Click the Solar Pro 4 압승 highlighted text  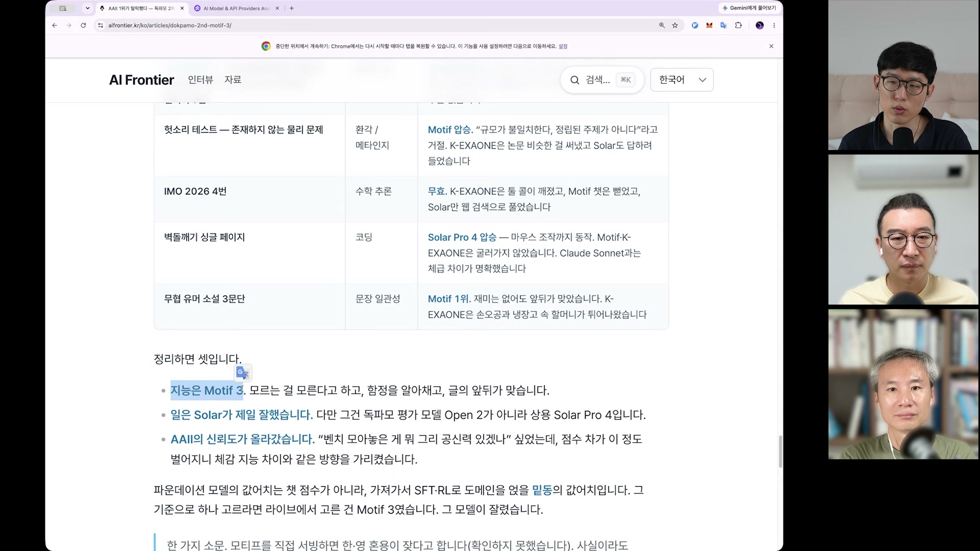(x=462, y=237)
